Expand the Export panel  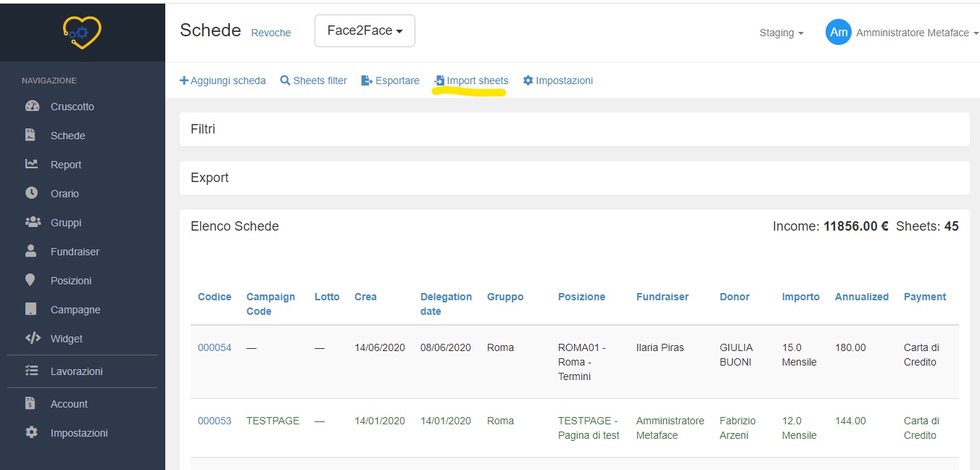pyautogui.click(x=209, y=178)
